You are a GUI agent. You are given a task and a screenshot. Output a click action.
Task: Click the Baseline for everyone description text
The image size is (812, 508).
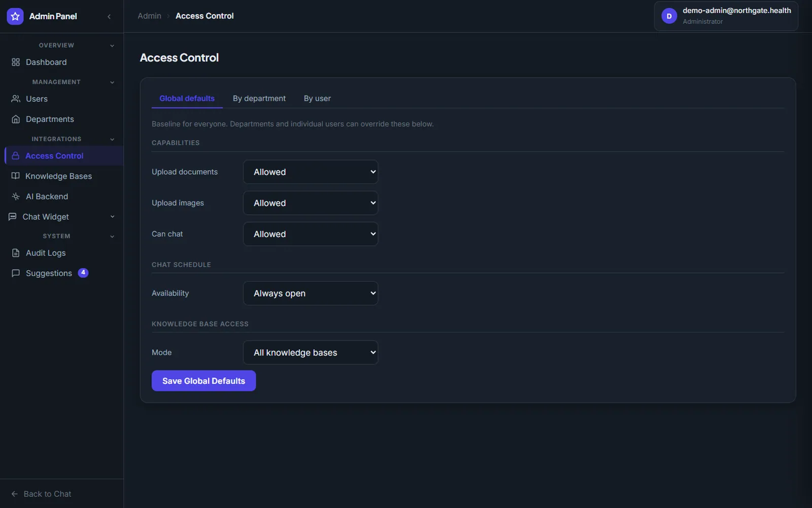[x=292, y=124]
